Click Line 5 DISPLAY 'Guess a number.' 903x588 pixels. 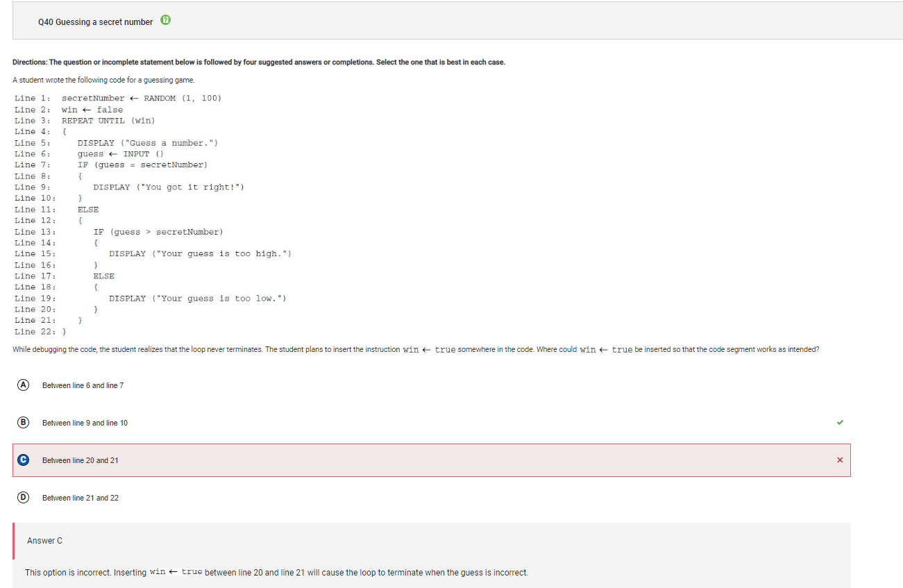(x=148, y=143)
